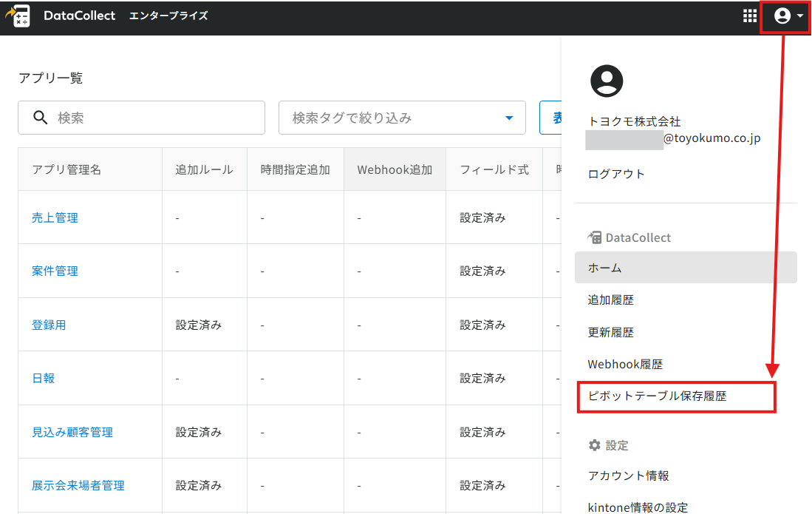Click the フィールド式 column header

click(x=494, y=169)
